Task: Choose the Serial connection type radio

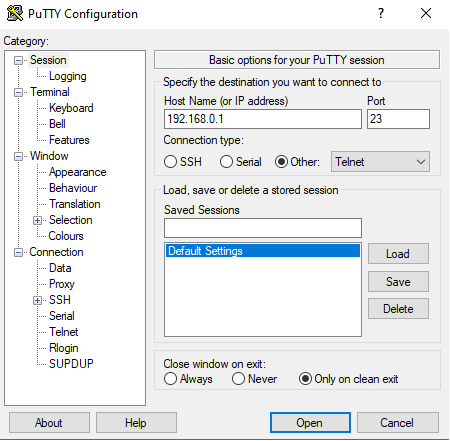Action: (226, 162)
